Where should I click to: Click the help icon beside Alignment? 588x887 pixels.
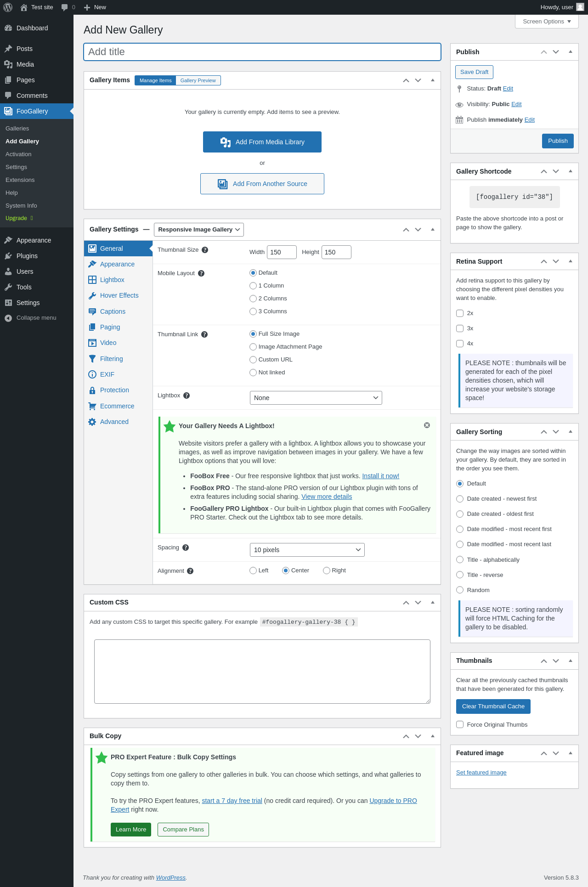[x=190, y=571]
